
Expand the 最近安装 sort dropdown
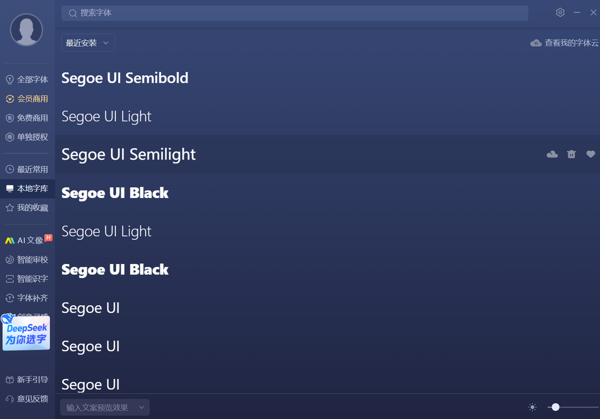pos(87,43)
